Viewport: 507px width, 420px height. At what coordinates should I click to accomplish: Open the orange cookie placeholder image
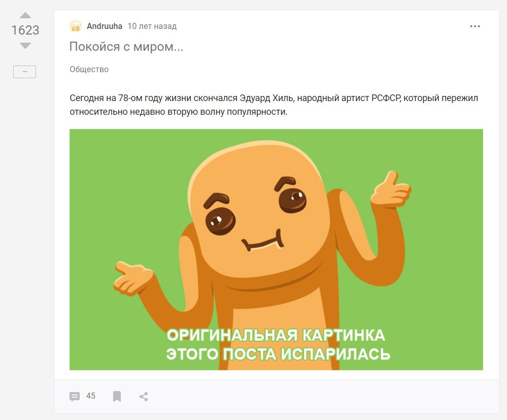[x=276, y=249]
